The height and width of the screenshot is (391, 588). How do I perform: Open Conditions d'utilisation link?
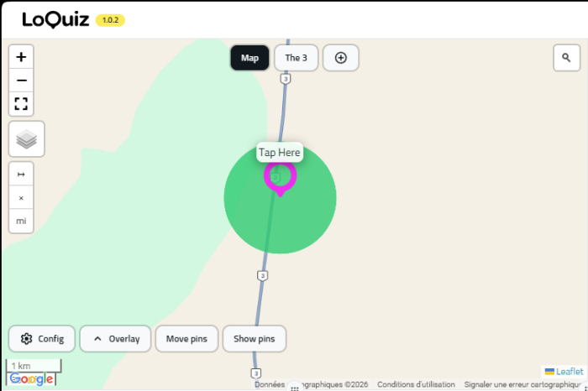point(416,384)
